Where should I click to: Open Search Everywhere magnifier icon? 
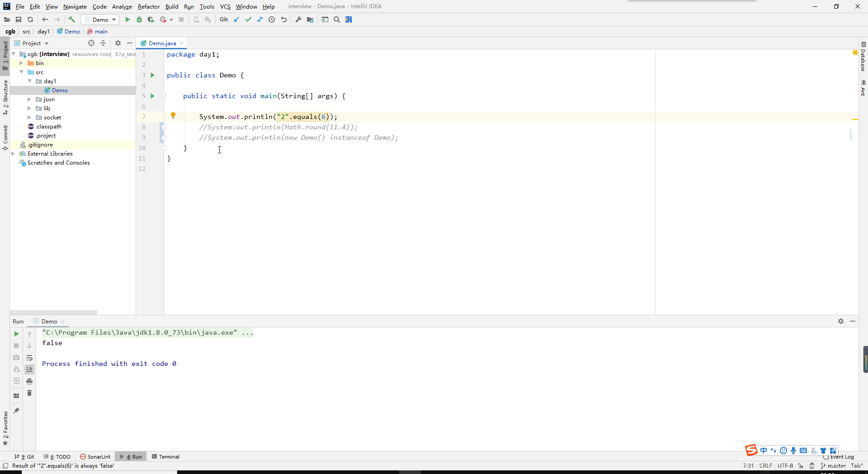(337, 19)
